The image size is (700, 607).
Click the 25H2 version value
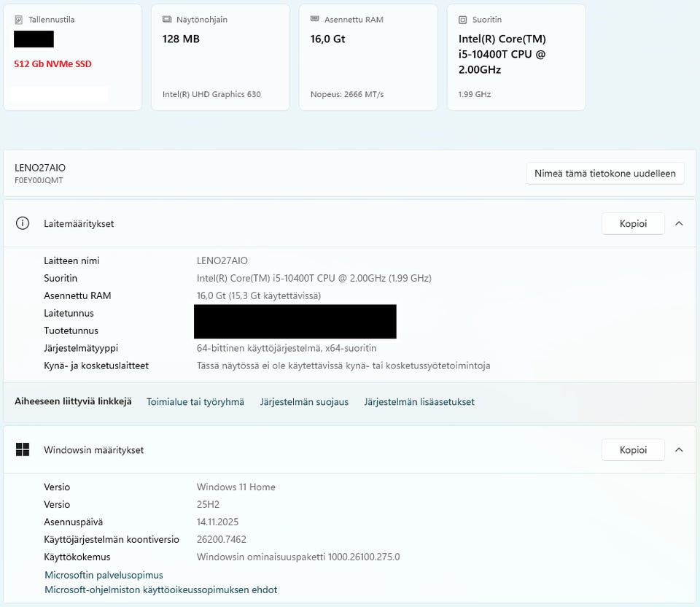coord(208,504)
